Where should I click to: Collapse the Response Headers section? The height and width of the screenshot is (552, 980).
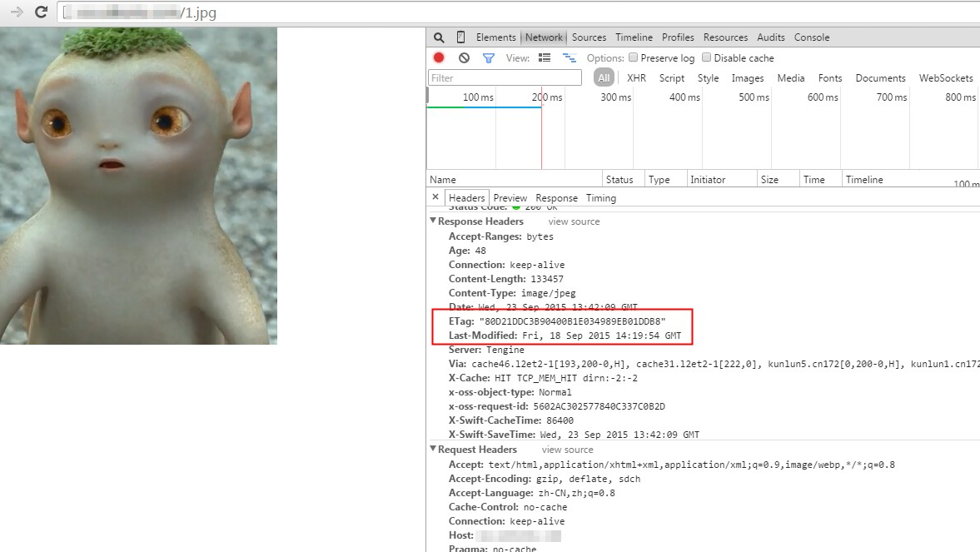click(x=433, y=221)
